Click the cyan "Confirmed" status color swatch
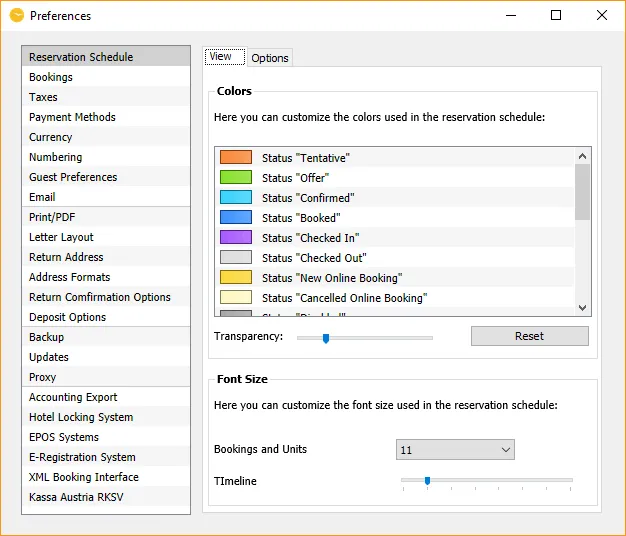Image resolution: width=626 pixels, height=536 pixels. (236, 197)
